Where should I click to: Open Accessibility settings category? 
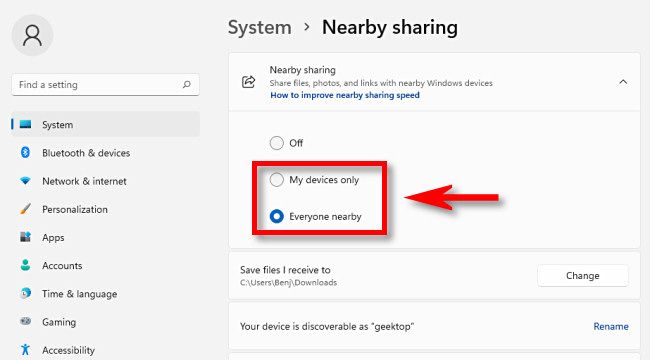point(105,350)
